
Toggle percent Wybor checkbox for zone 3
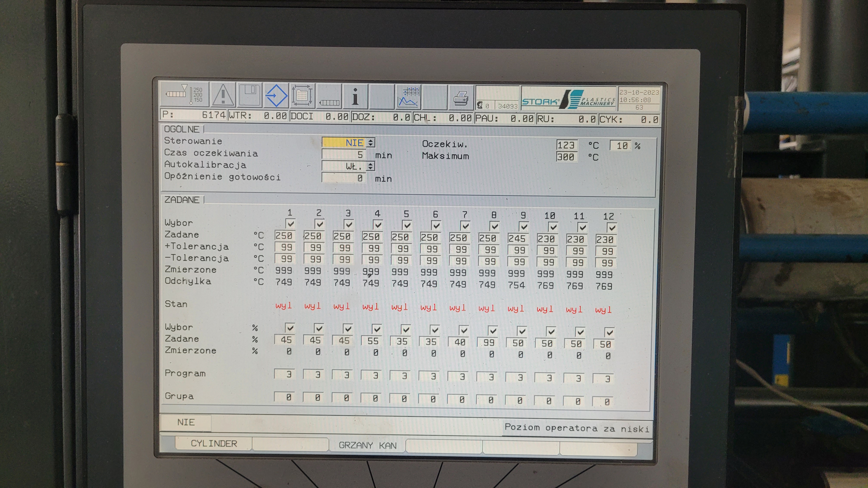point(347,328)
